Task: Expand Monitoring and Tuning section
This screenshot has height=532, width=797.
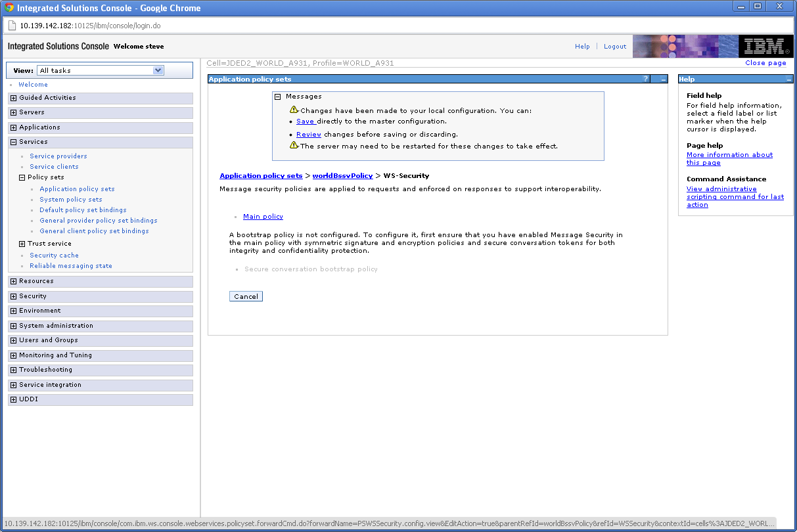Action: pyautogui.click(x=13, y=355)
